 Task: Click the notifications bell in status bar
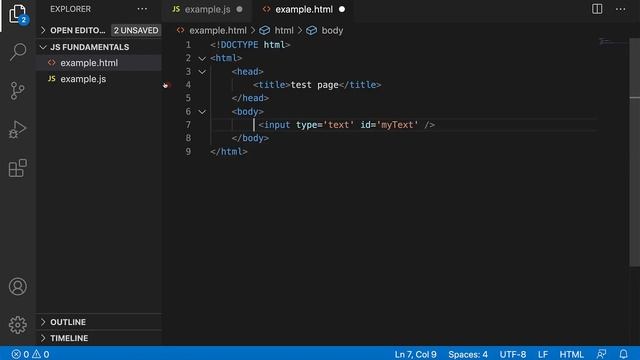(x=623, y=354)
